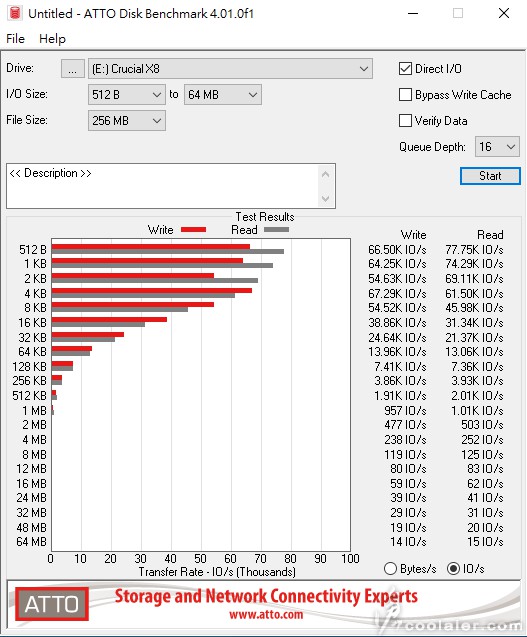Click the gray 512 B read bar
527x637 pixels.
point(168,251)
